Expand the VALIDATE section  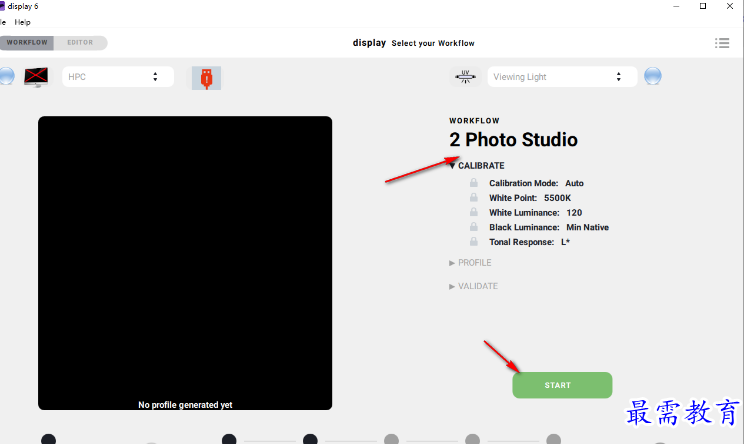click(x=473, y=286)
